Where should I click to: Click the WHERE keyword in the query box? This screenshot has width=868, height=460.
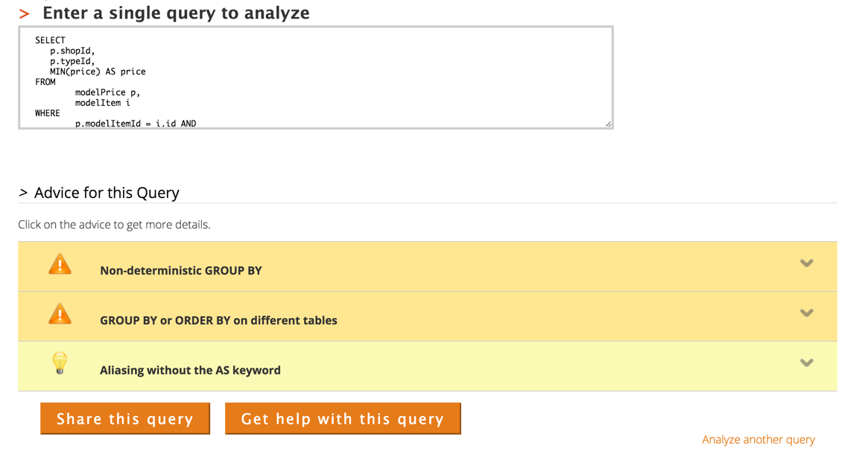point(47,113)
